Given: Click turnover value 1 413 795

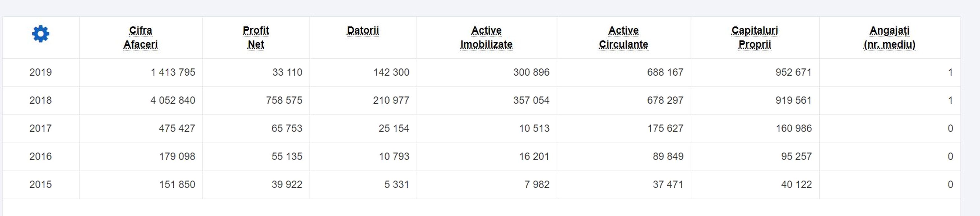Looking at the screenshot, I should pyautogui.click(x=173, y=73).
